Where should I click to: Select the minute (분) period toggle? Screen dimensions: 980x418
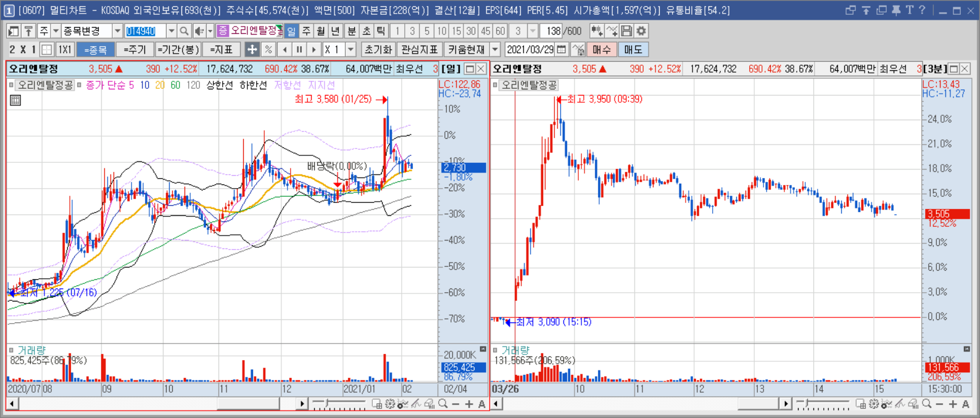(351, 31)
